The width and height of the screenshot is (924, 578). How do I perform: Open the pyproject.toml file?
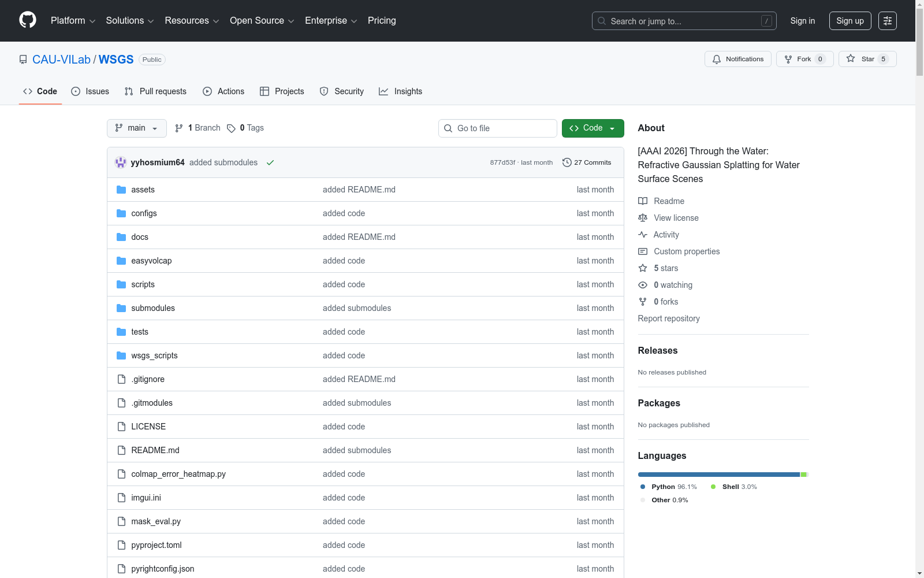click(157, 545)
